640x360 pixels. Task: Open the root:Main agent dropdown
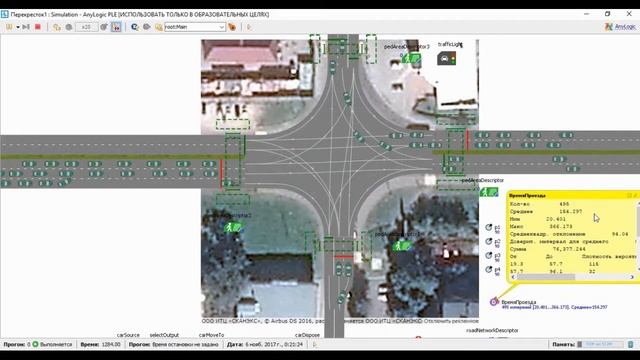[x=195, y=27]
